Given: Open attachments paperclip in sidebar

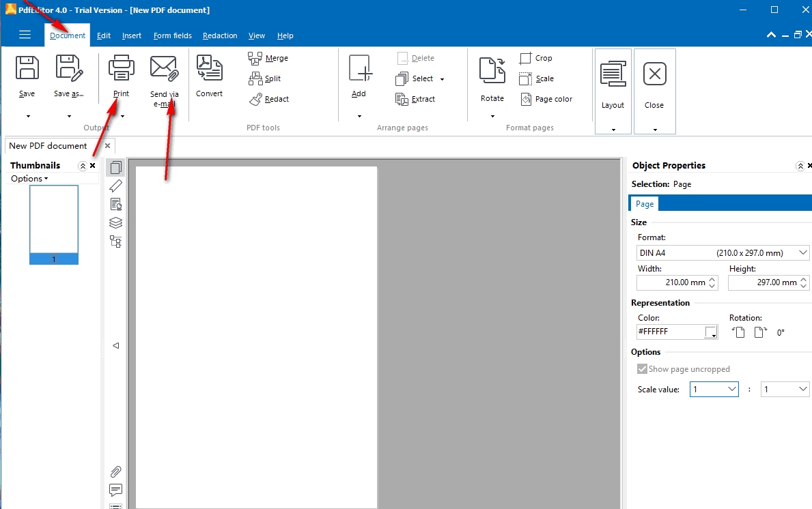Looking at the screenshot, I should tap(115, 471).
